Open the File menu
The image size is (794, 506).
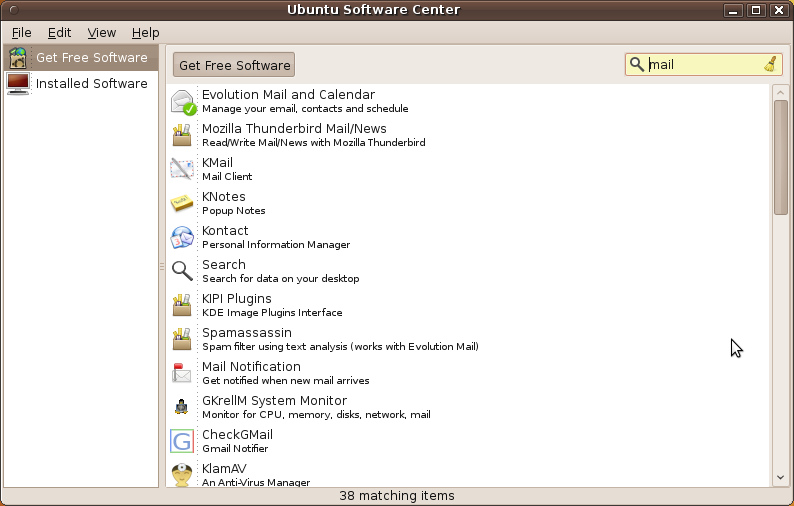pos(22,33)
